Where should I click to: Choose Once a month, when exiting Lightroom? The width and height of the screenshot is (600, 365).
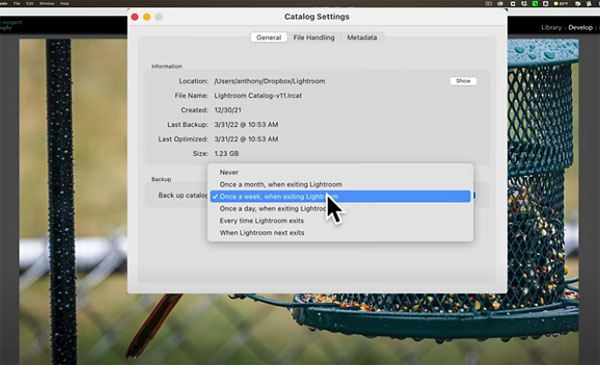(x=340, y=184)
